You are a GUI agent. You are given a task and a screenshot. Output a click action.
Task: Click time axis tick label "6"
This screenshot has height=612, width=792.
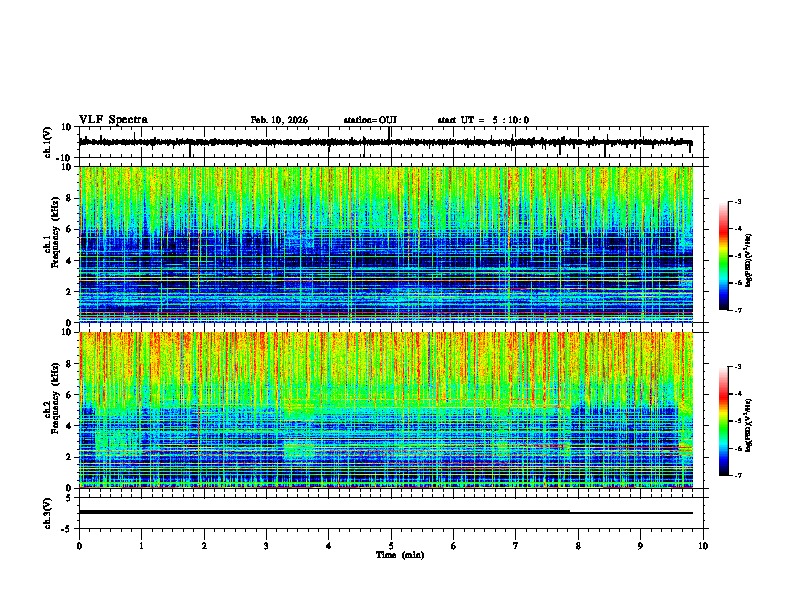click(453, 546)
